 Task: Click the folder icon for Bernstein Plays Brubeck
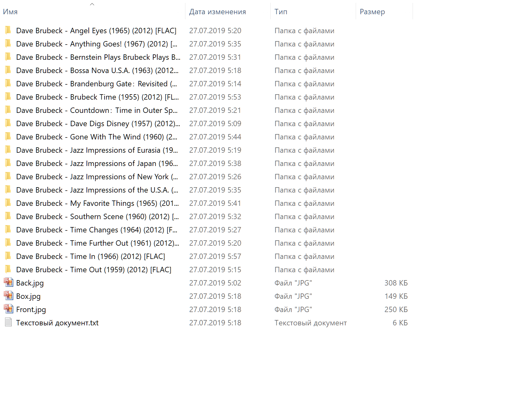tap(8, 57)
